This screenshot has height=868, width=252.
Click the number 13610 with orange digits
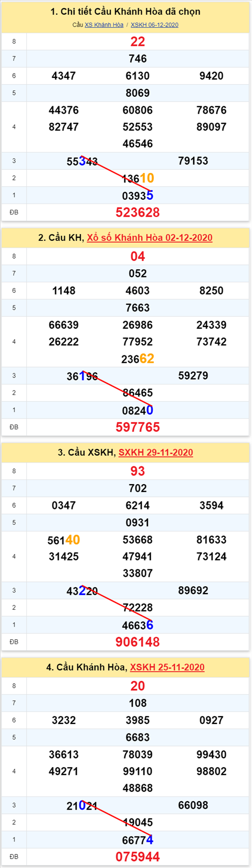click(138, 178)
